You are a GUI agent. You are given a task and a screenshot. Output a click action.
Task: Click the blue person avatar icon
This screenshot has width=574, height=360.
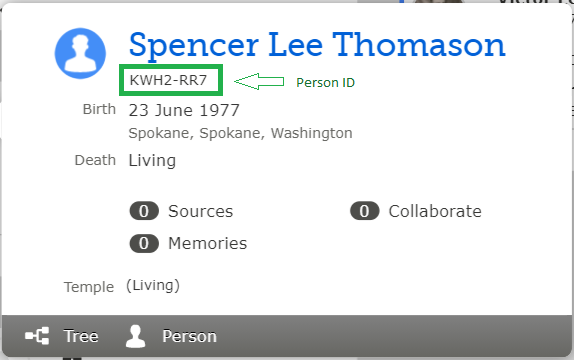point(80,53)
